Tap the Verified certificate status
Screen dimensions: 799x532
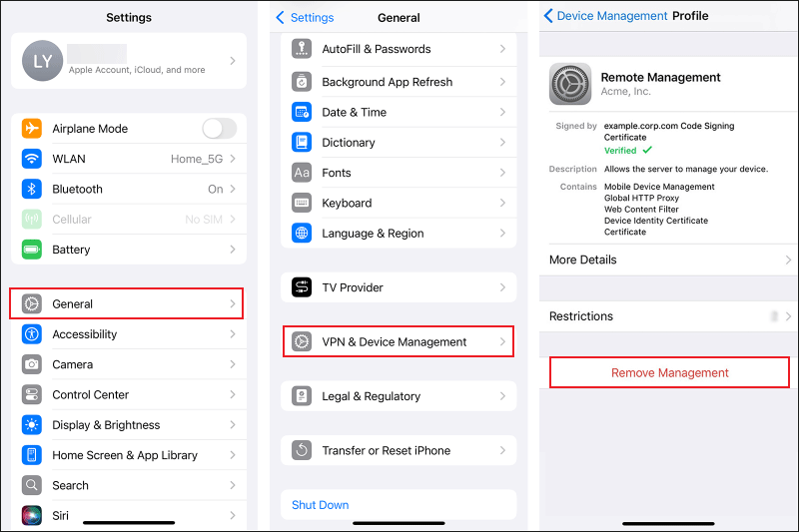tap(628, 150)
